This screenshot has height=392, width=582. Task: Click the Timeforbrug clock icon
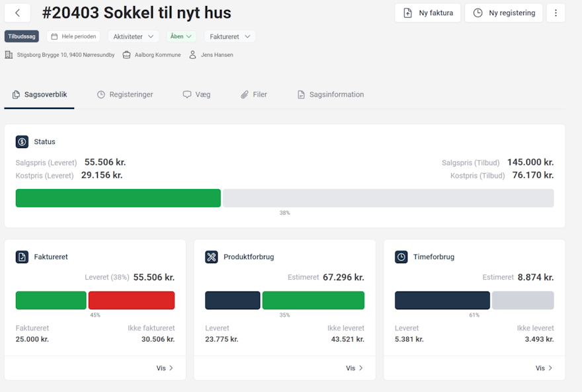click(x=401, y=256)
